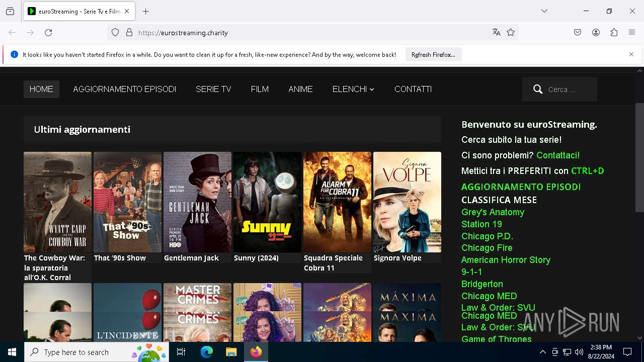Open Master Crimes poster
The width and height of the screenshot is (644, 362).
point(197,312)
